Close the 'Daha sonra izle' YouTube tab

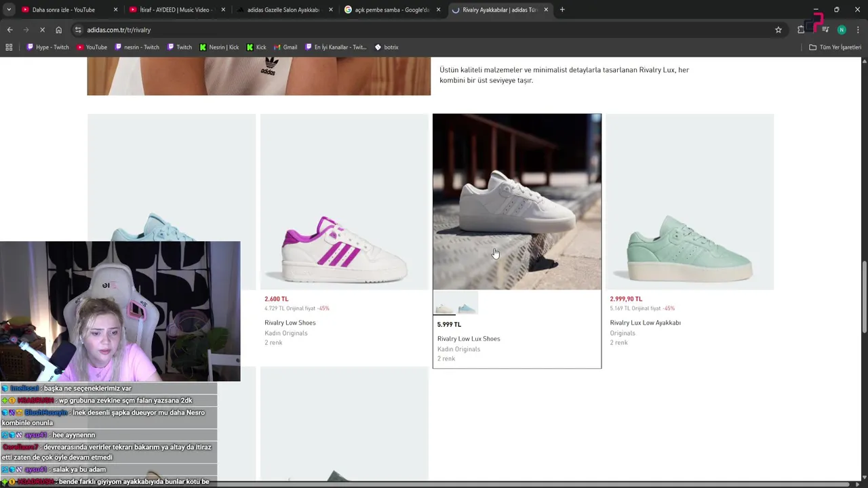pos(115,9)
